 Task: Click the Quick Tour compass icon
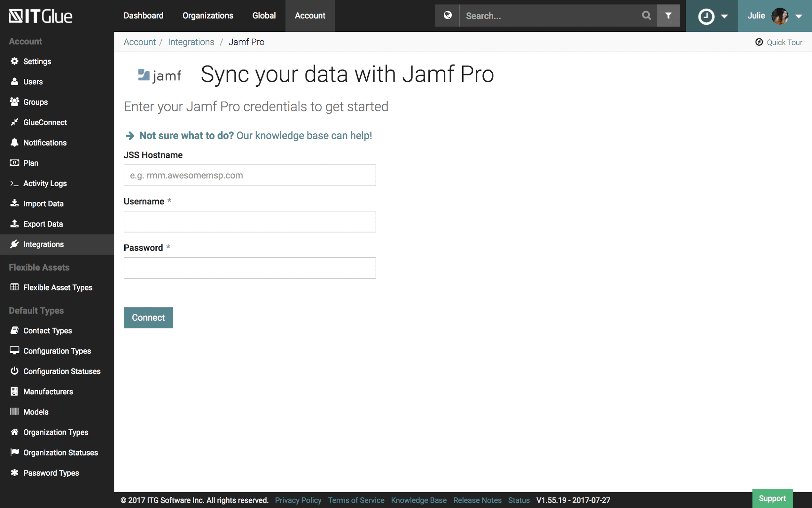(x=759, y=42)
